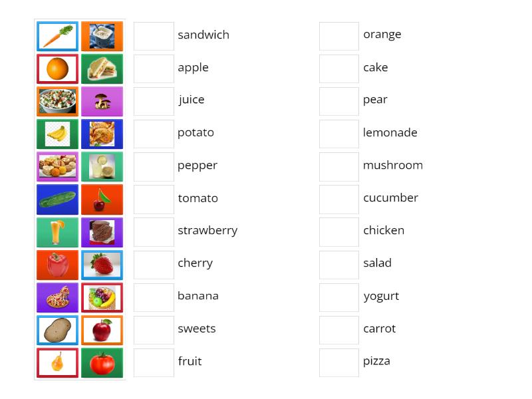Click the empty box beside "sandwich"
Screen dimensions: 532x399
[x=154, y=36]
